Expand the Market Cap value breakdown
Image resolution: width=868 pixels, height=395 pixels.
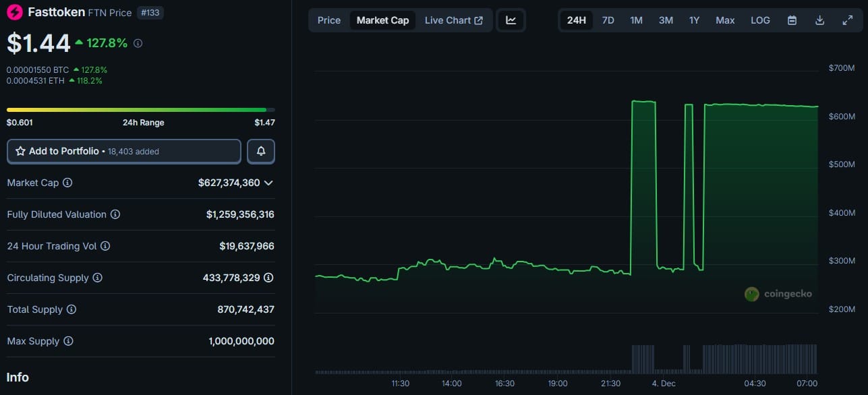coord(269,183)
